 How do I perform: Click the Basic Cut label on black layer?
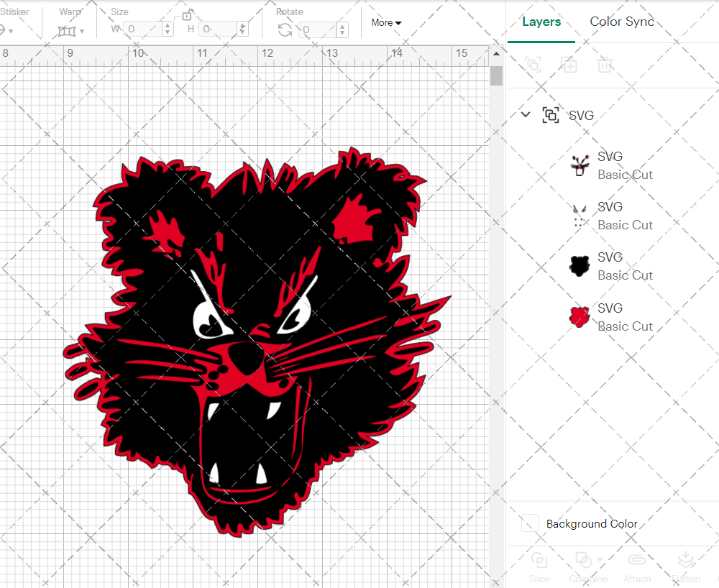[x=625, y=275]
